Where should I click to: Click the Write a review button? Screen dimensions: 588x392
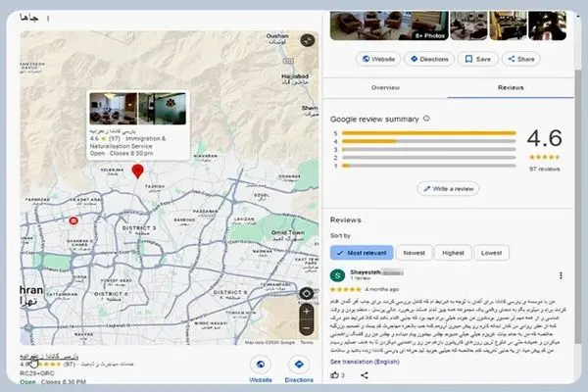point(448,189)
